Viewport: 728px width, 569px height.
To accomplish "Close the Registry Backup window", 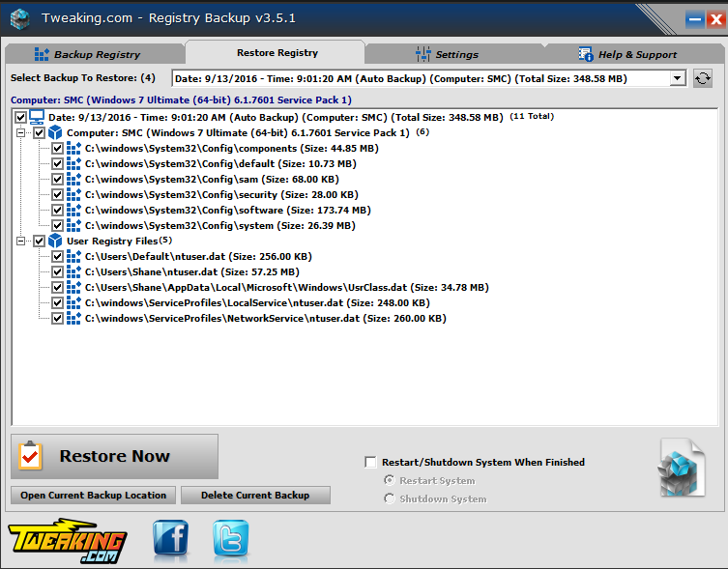I will point(716,19).
